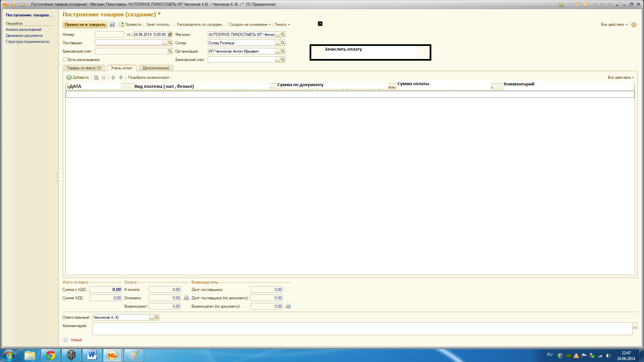Click into the Комментарий text field
This screenshot has height=362, width=644.
[362, 329]
